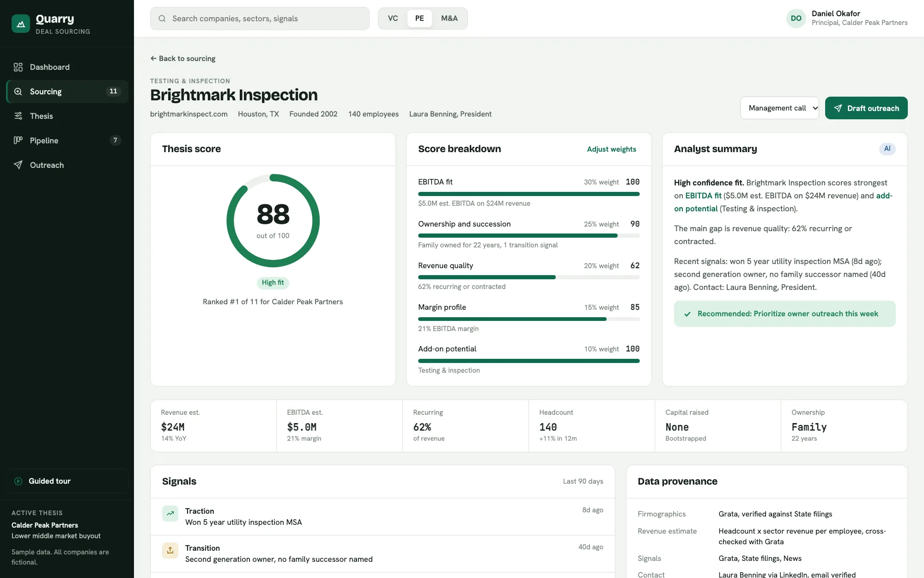Click the Sourcing magnifier icon
This screenshot has height=578, width=924.
(x=18, y=92)
